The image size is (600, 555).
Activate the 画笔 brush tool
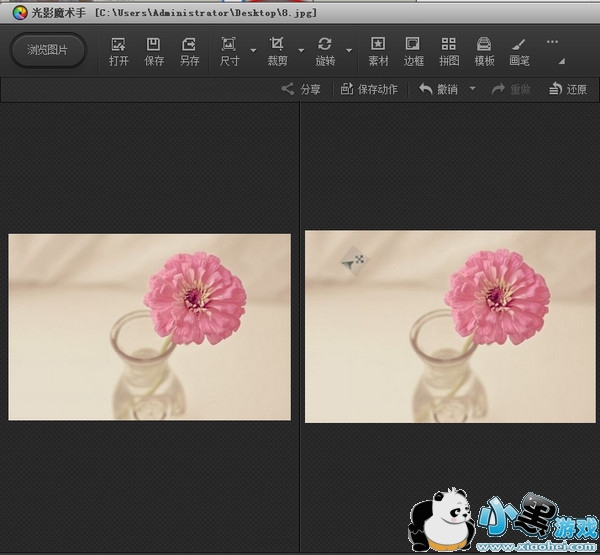(519, 51)
